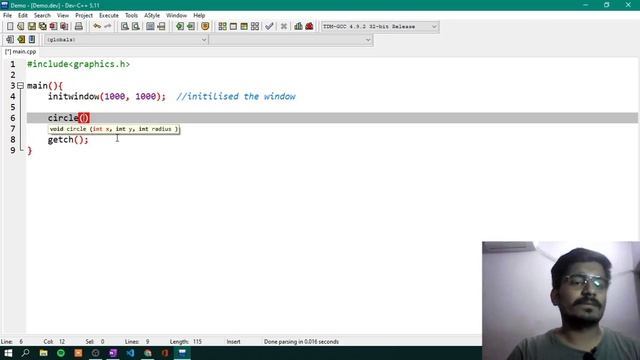The height and width of the screenshot is (360, 640).
Task: Click the red Delete Profiling icon
Action: 309,27
